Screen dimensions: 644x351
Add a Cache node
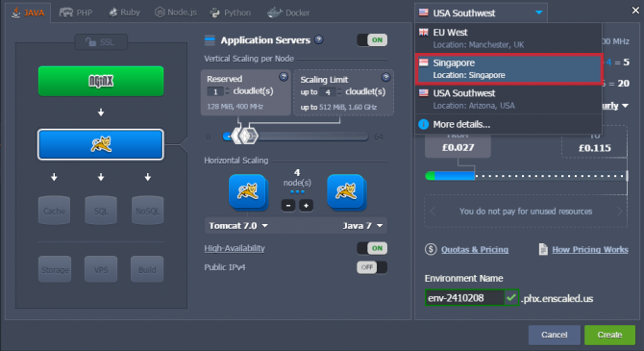pos(54,211)
